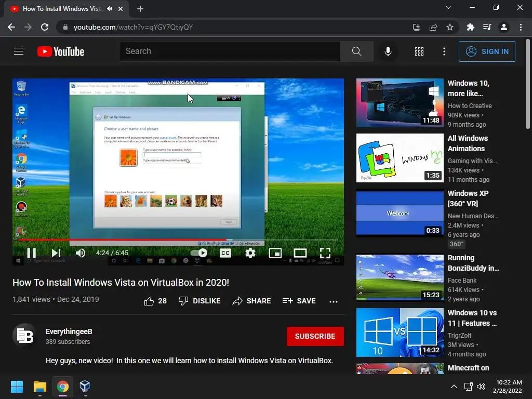Open video settings gear
532x399 pixels.
click(x=250, y=253)
